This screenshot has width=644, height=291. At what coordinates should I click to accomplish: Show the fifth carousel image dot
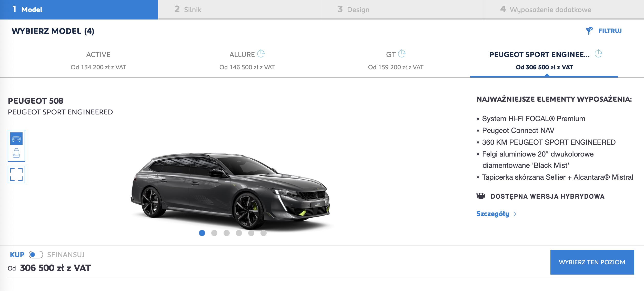251,233
